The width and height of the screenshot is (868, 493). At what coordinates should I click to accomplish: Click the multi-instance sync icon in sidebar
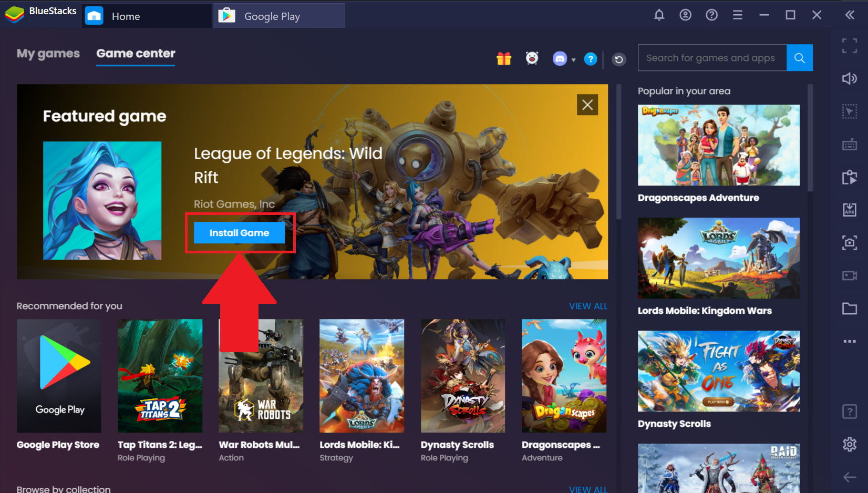point(850,177)
